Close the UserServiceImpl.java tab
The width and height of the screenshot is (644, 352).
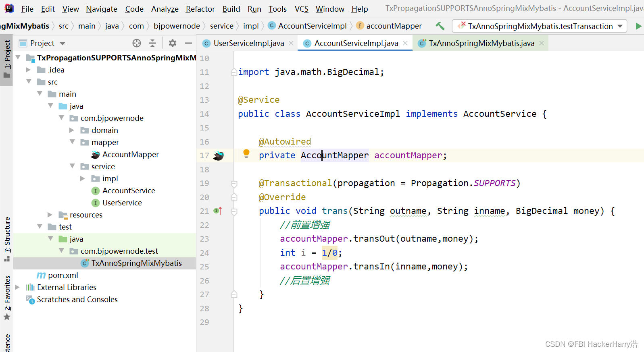[291, 43]
